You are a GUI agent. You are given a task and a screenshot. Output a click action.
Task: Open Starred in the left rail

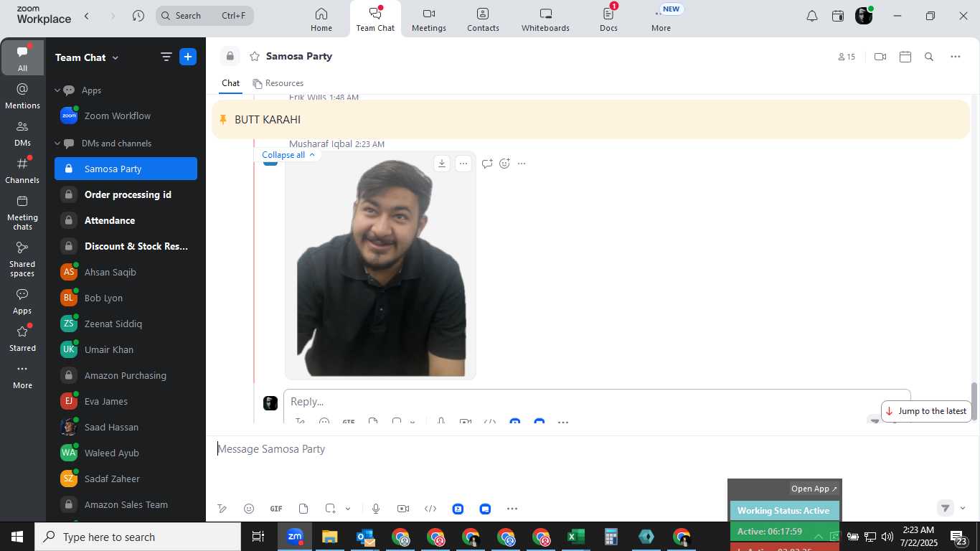pos(22,339)
